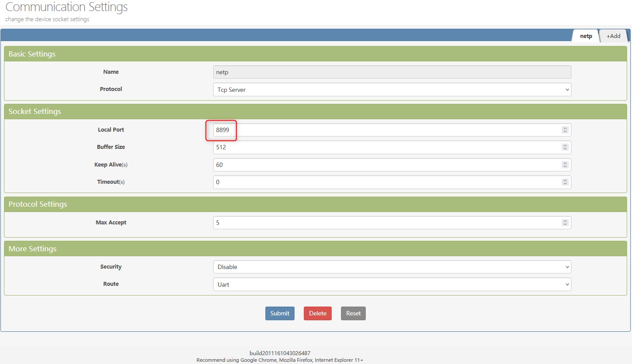Focus the Local Port input field
632x364 pixels.
[x=392, y=130]
